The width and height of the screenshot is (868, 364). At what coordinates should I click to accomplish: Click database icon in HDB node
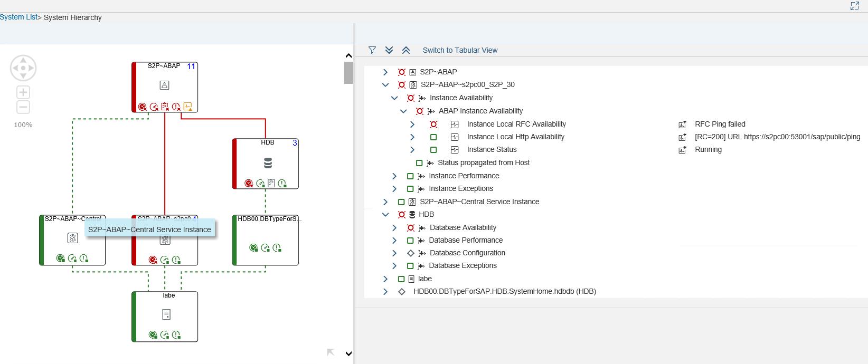pyautogui.click(x=268, y=163)
